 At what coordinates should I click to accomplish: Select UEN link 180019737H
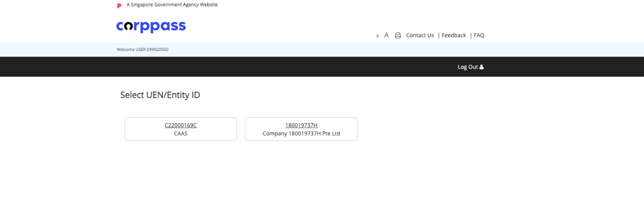301,126
